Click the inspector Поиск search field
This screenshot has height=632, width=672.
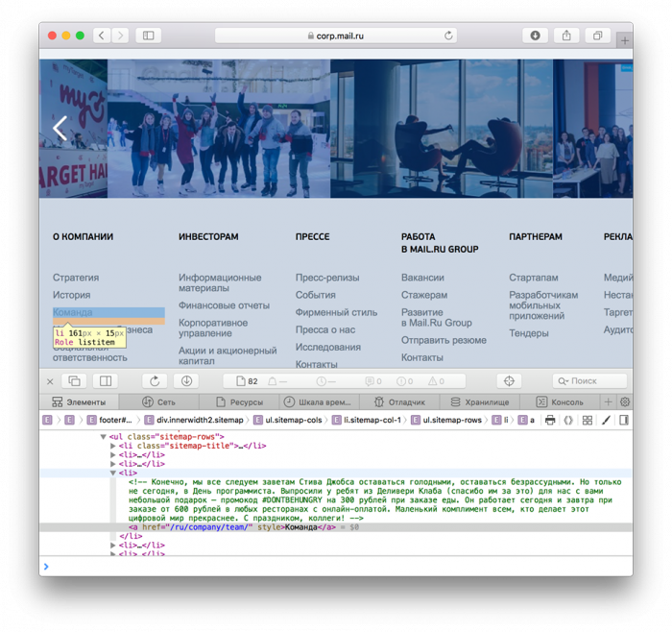[x=589, y=380]
